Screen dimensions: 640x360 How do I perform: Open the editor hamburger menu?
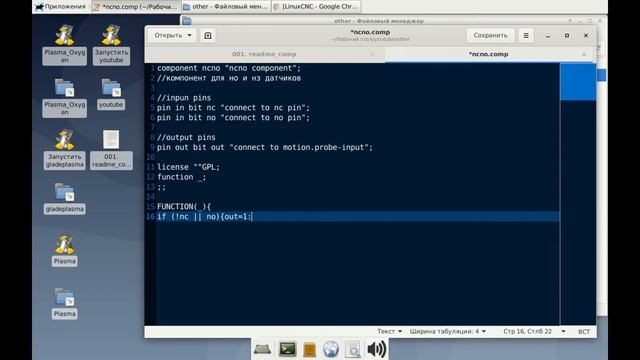coord(526,36)
